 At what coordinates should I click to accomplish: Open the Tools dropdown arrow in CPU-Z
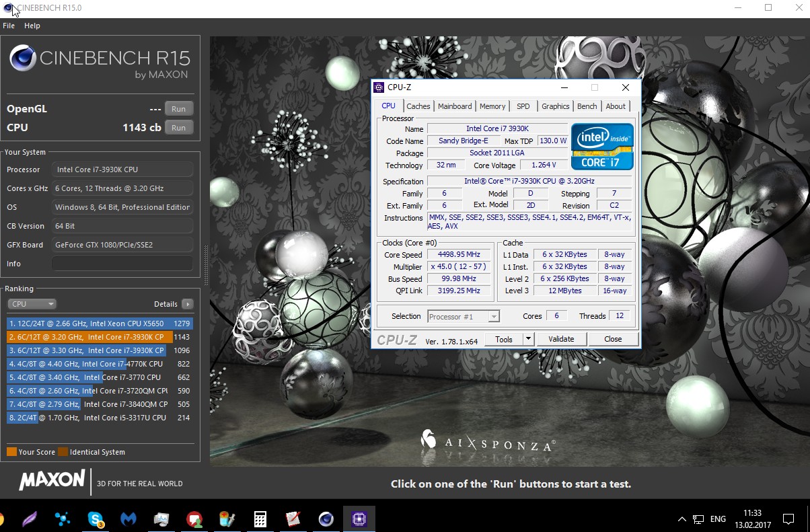click(528, 339)
